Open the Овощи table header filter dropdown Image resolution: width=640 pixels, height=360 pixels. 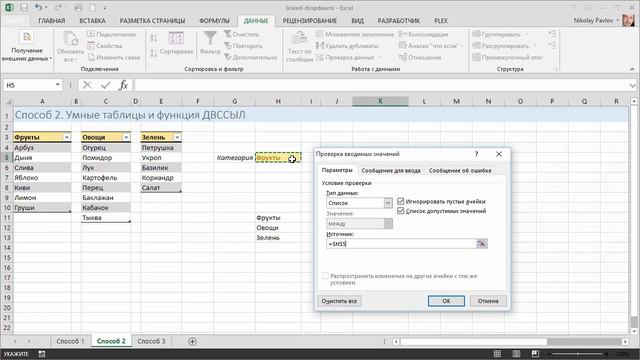[126, 137]
